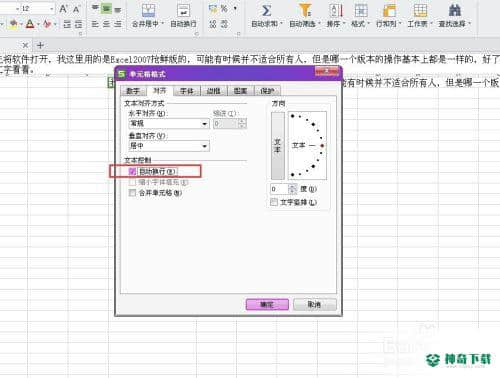Apply the fill color bucket icon
Screen dimensions: 500x378
(14, 24)
